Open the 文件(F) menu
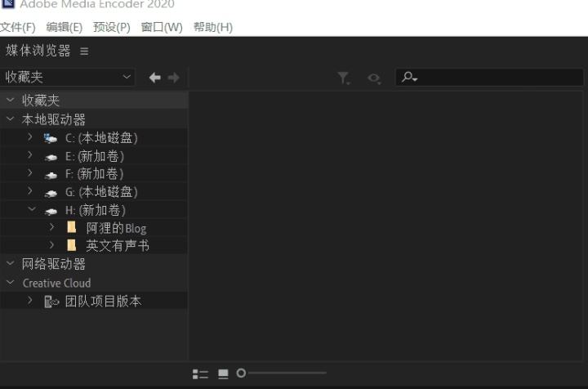The image size is (588, 389). (x=18, y=27)
